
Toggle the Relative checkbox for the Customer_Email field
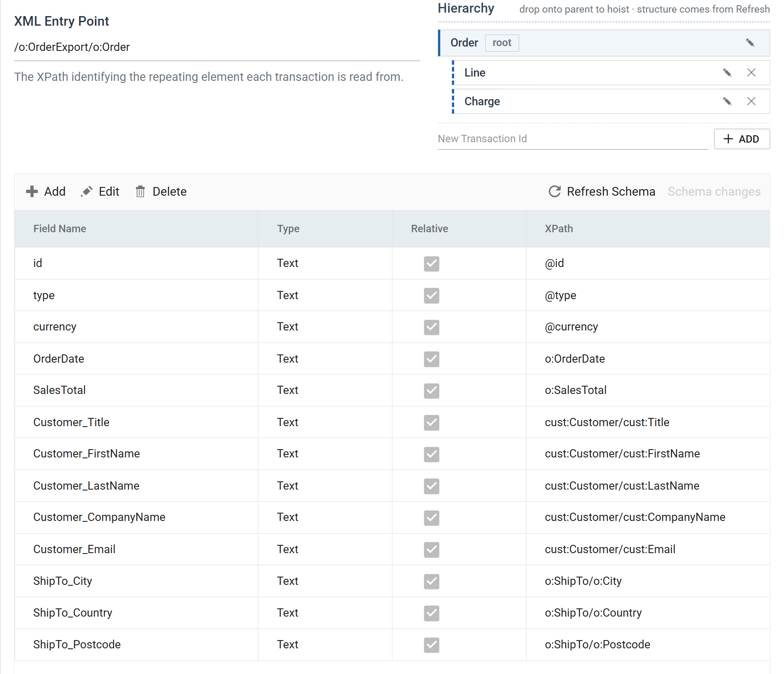[x=432, y=550]
